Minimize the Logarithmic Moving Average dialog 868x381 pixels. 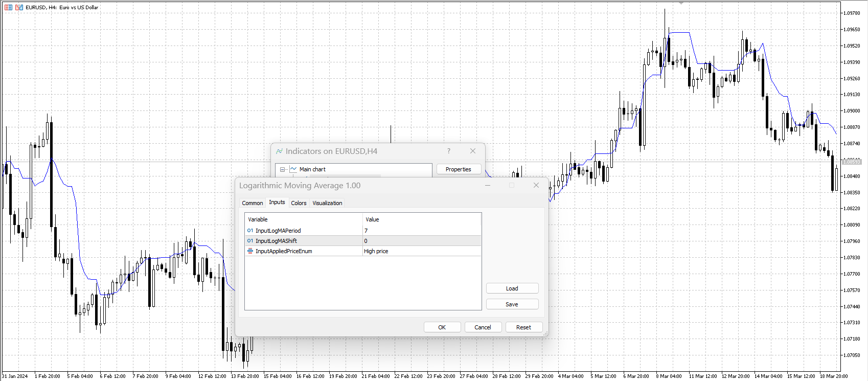(488, 185)
